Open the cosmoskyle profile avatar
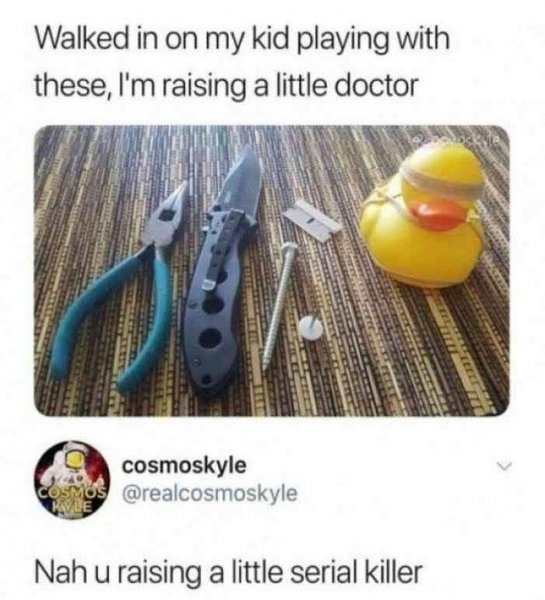The height and width of the screenshot is (600, 545). [73, 481]
